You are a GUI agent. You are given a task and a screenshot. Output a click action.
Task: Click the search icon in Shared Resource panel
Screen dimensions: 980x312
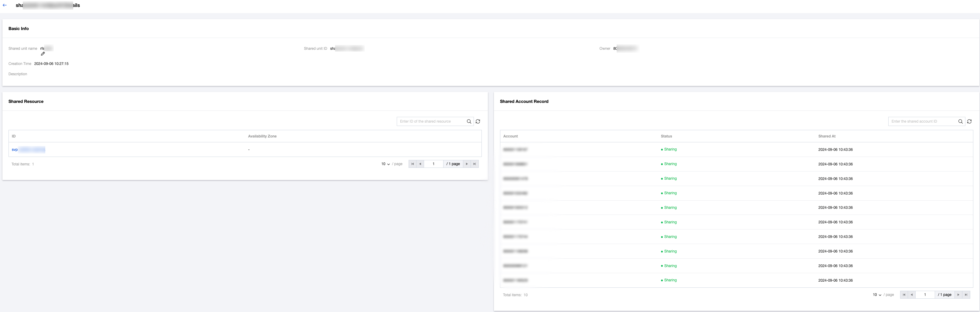coord(469,122)
